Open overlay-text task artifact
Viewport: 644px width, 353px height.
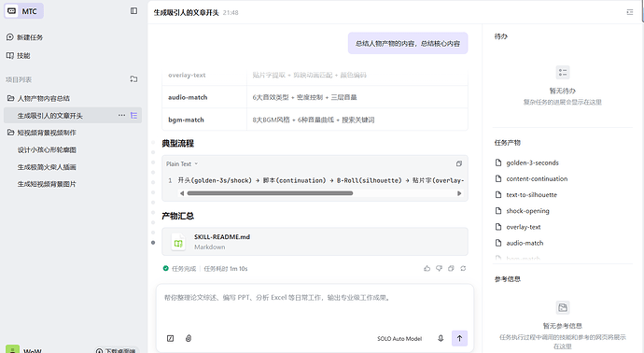[524, 227]
